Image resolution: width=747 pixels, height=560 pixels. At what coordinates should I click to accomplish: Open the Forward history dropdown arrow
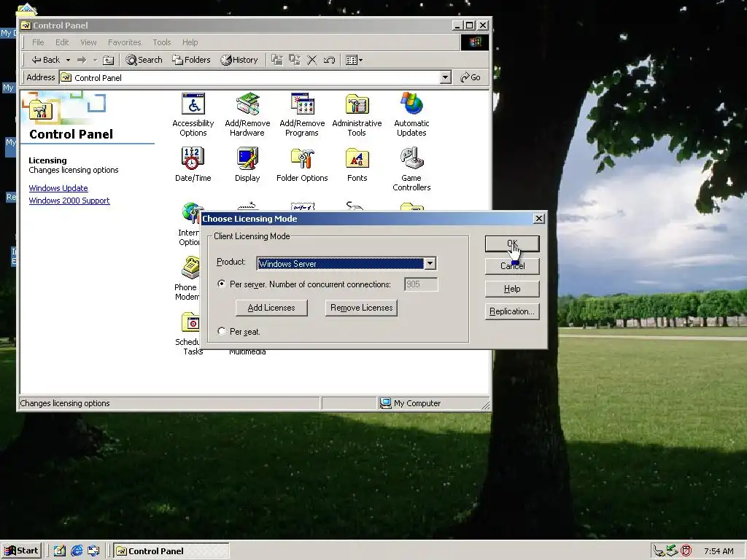95,60
